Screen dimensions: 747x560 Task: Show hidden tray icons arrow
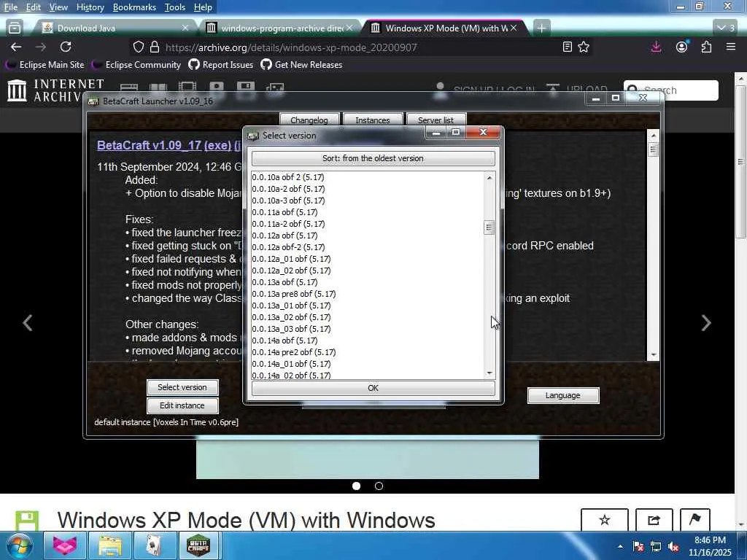click(x=620, y=547)
